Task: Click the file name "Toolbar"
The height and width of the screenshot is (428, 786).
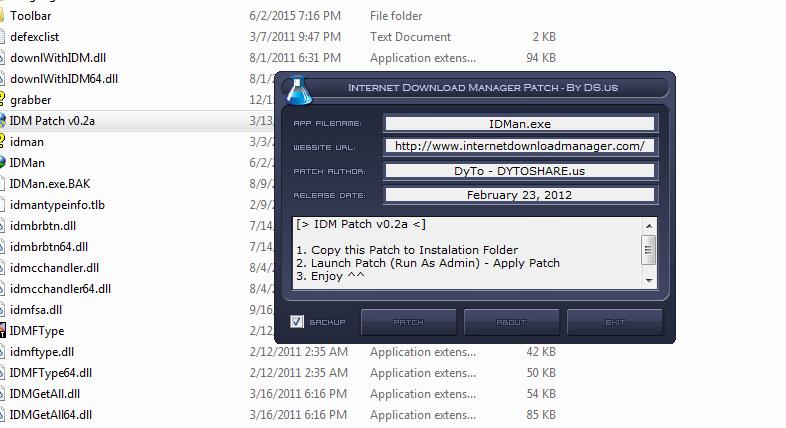Action: pos(31,16)
